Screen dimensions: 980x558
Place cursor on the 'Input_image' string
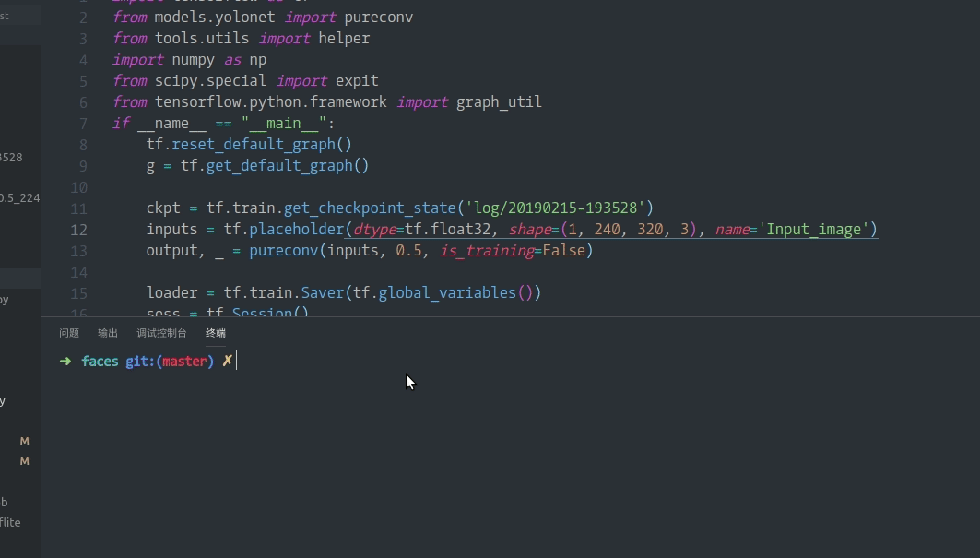coord(814,230)
